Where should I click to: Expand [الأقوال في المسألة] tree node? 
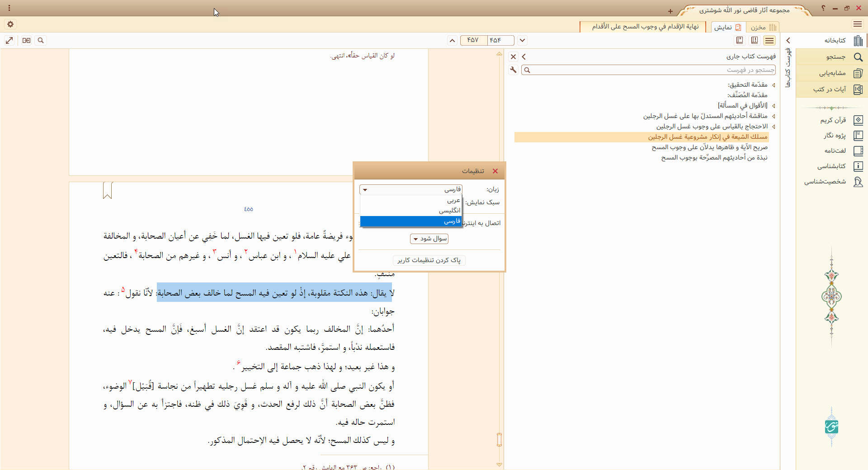pos(774,106)
